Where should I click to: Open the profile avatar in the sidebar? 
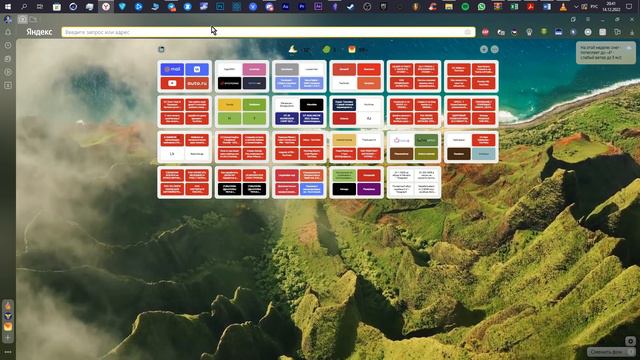coord(8,19)
